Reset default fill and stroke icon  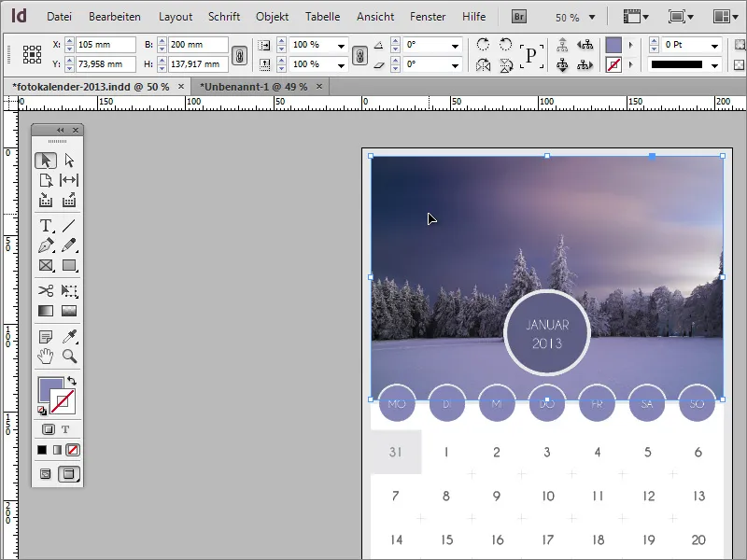pos(42,411)
